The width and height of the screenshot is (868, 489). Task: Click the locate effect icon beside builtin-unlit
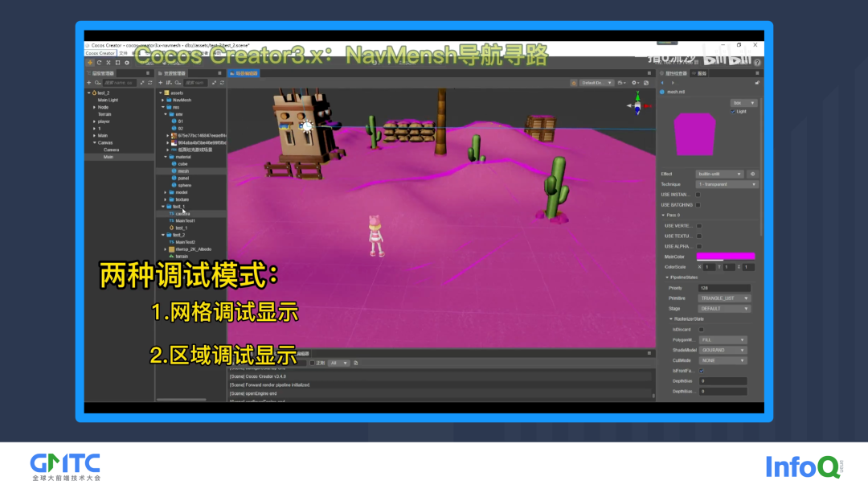(752, 174)
